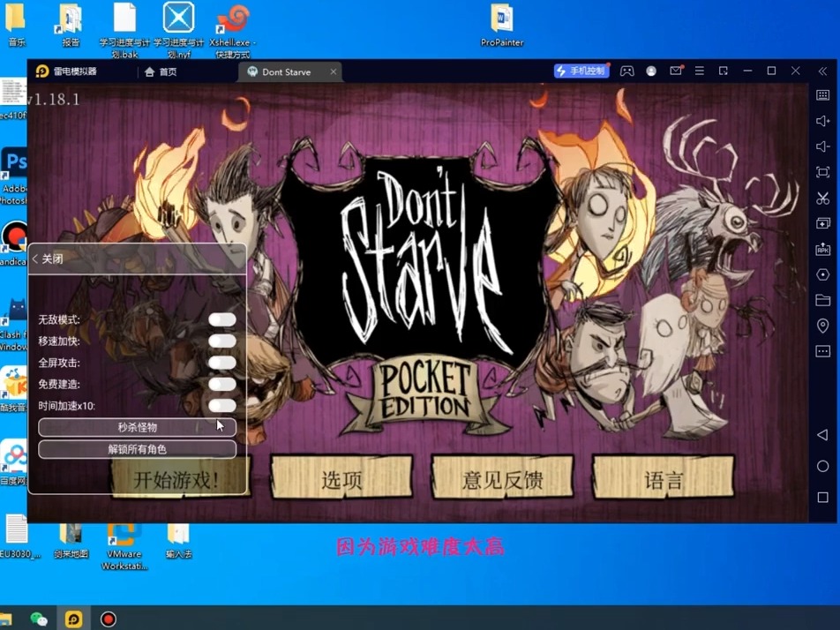The image size is (840, 630).
Task: Switch to the 首页 home tab
Action: 161,71
